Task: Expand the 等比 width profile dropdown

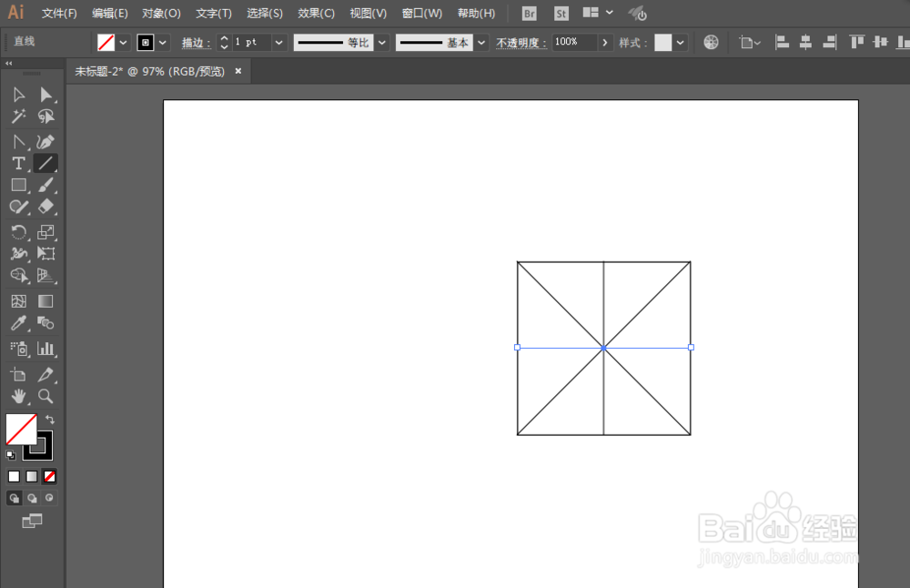Action: point(381,42)
